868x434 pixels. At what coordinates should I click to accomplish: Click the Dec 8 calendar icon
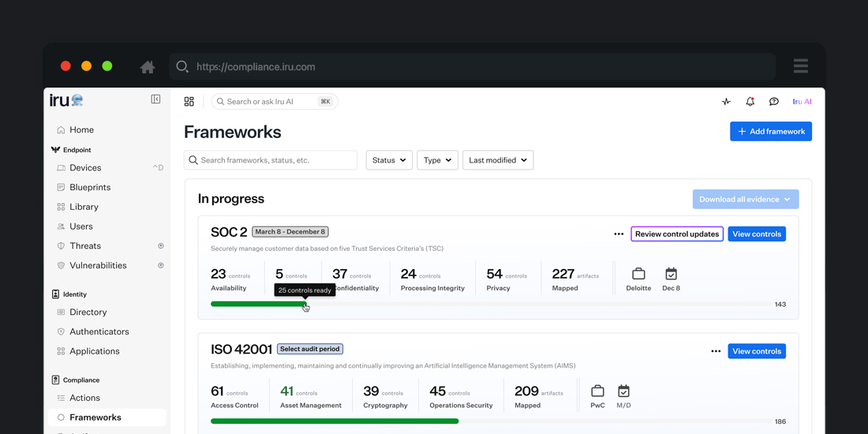click(671, 274)
